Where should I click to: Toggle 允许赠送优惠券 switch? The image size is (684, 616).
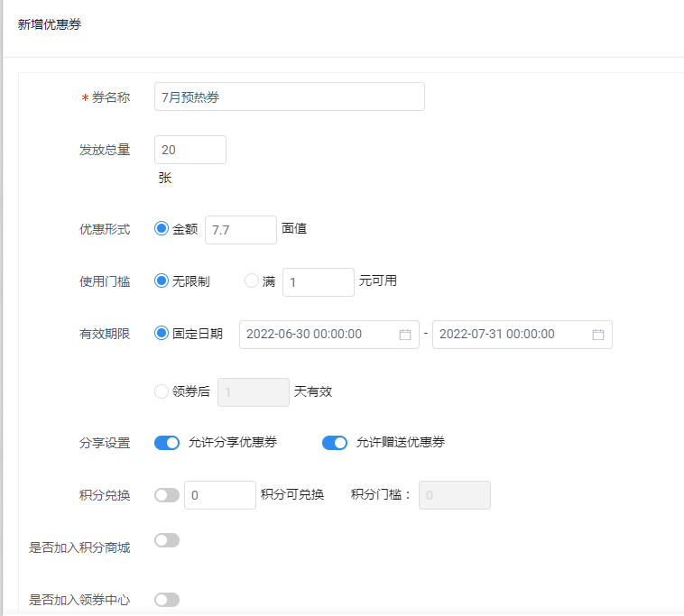click(x=335, y=443)
